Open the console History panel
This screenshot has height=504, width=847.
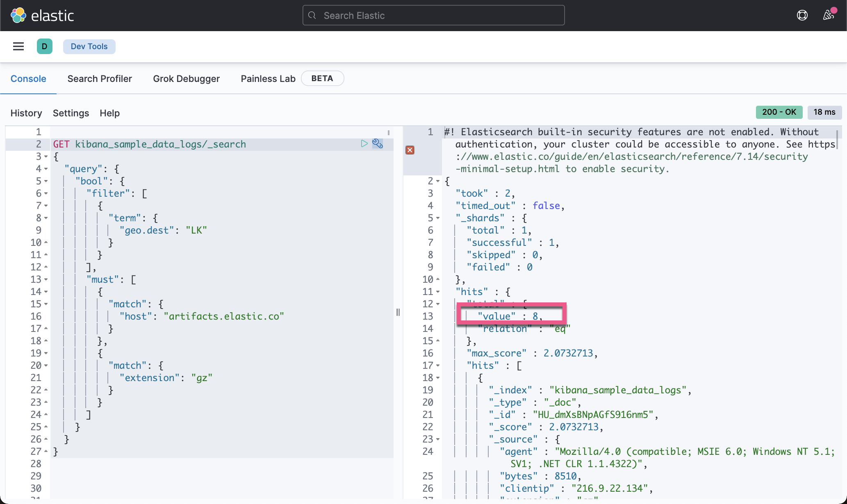pos(26,113)
